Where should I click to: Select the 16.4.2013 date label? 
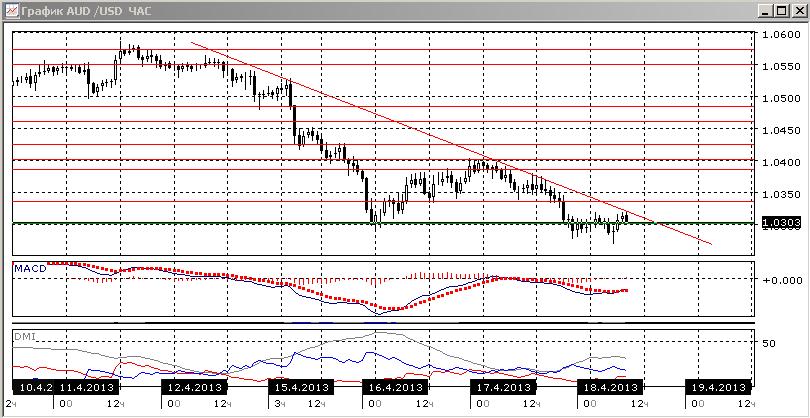(396, 387)
